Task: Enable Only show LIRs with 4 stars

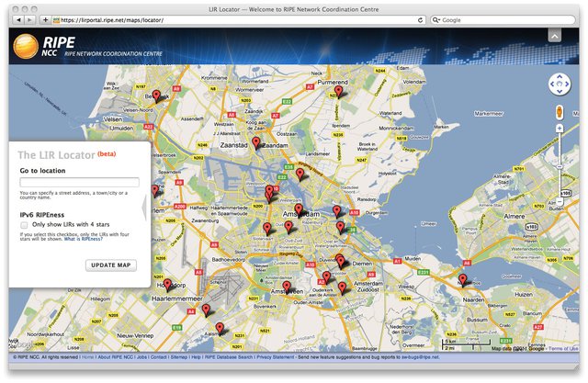Action: tap(24, 225)
